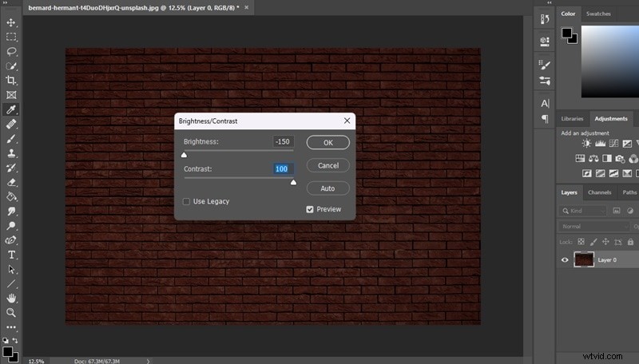Viewport: 639px width, 364px height.
Task: Toggle lock position
Action: [x=605, y=242]
